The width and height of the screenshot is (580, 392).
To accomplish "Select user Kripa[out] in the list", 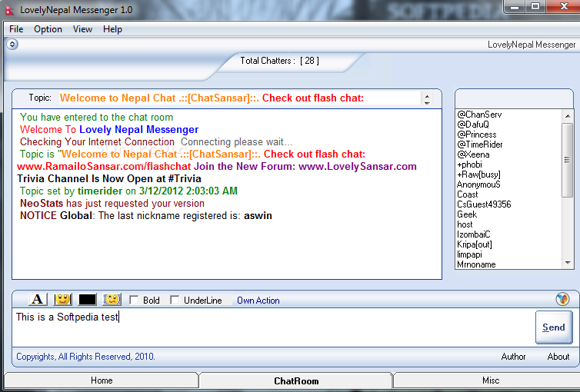I will pos(475,244).
